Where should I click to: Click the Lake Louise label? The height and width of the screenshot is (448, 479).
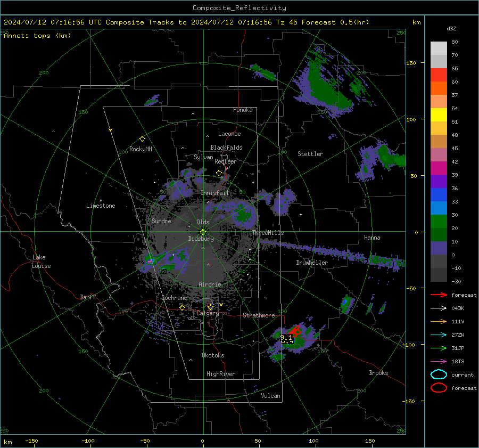(x=41, y=262)
